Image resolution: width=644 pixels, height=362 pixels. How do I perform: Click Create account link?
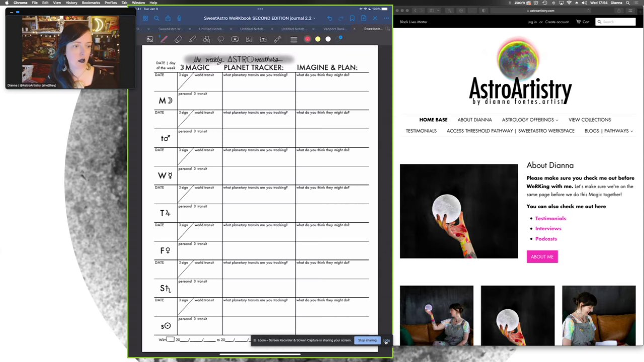point(556,22)
